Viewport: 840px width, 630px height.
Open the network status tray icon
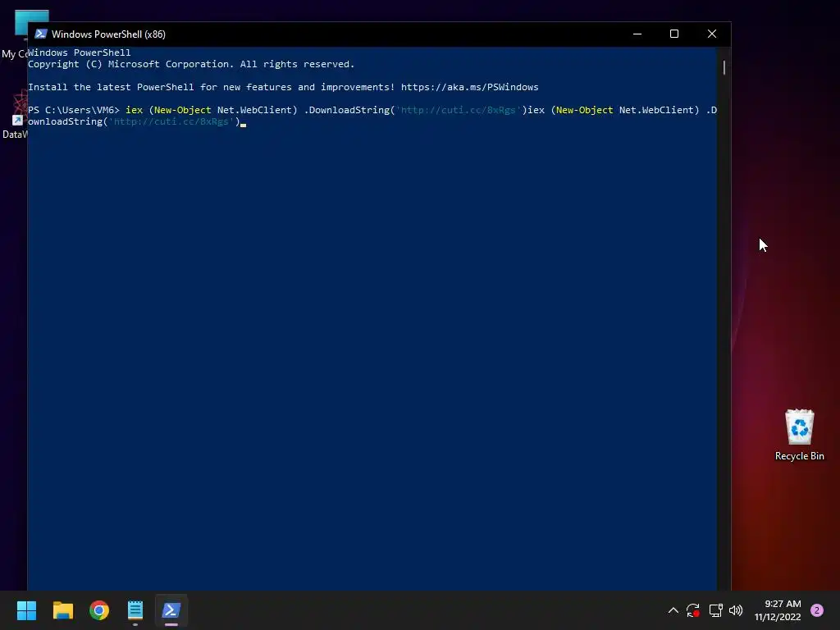715,610
